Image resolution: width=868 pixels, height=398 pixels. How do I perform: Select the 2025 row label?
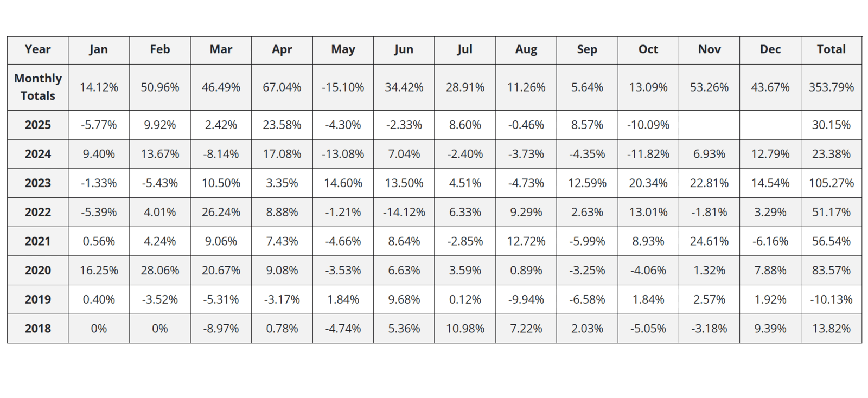pyautogui.click(x=37, y=125)
